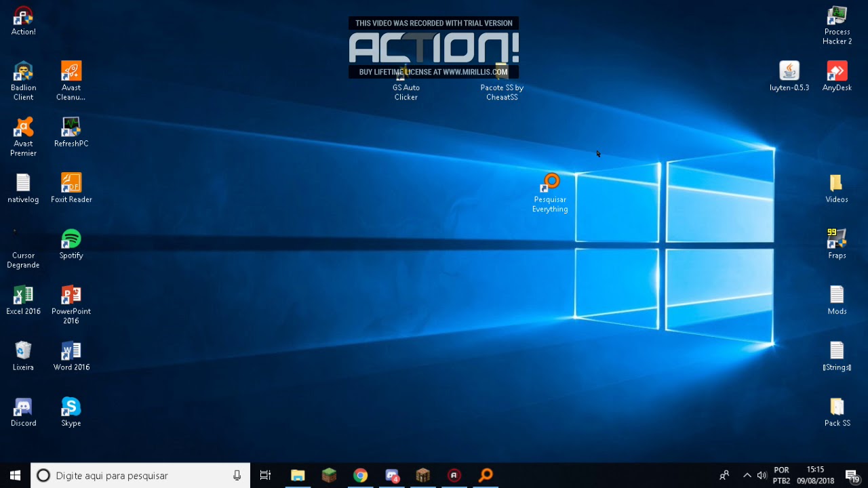Image resolution: width=868 pixels, height=488 pixels.
Task: Launch Discord desktop shortcut
Action: [23, 411]
